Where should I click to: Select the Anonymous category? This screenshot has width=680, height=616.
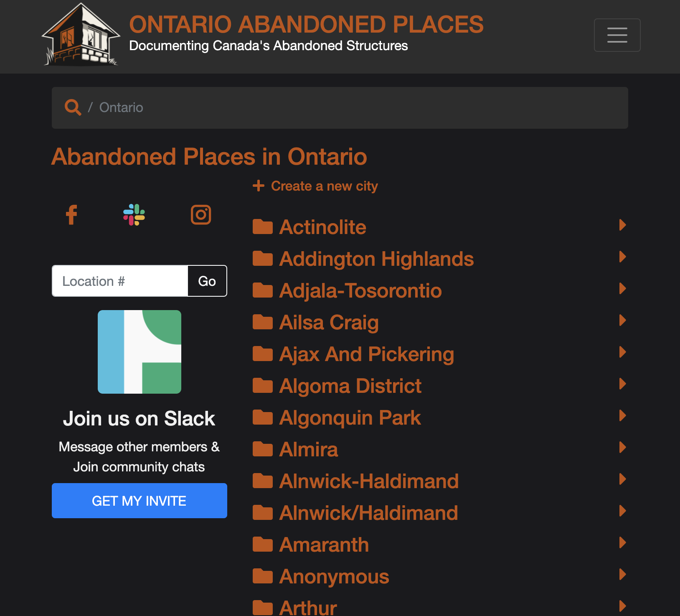coord(334,576)
